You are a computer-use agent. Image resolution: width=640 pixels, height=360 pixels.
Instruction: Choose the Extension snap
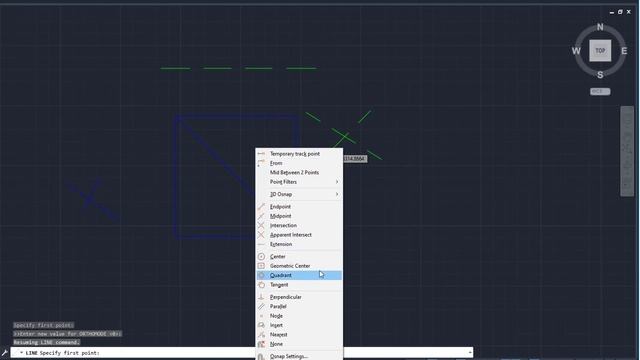[x=299, y=244]
